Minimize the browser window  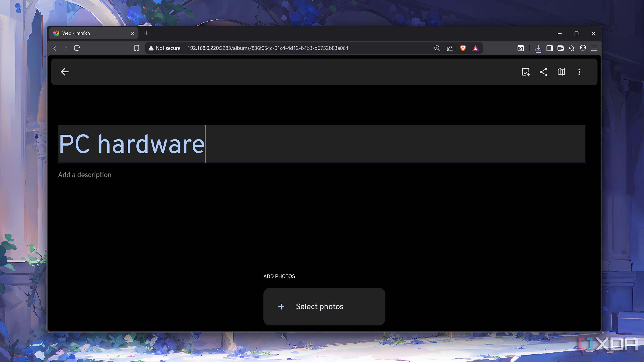[x=560, y=33]
